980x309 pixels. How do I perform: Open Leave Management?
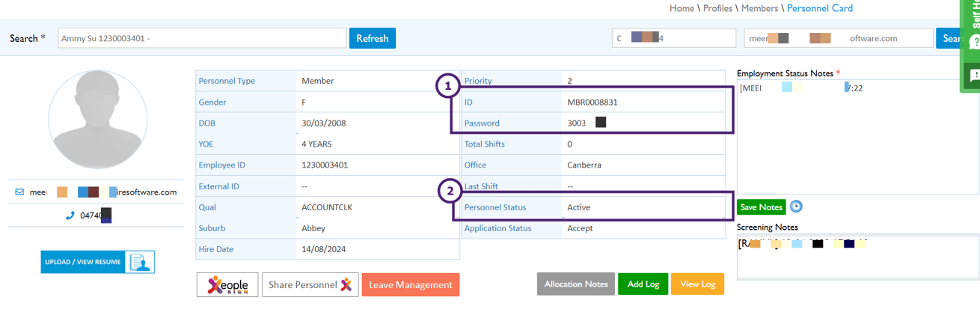411,284
